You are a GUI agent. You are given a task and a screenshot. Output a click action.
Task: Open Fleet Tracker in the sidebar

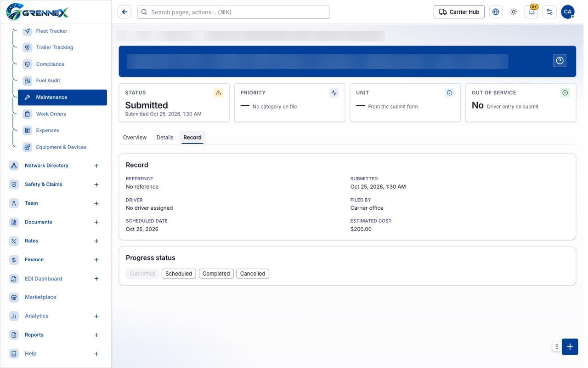tap(62, 31)
